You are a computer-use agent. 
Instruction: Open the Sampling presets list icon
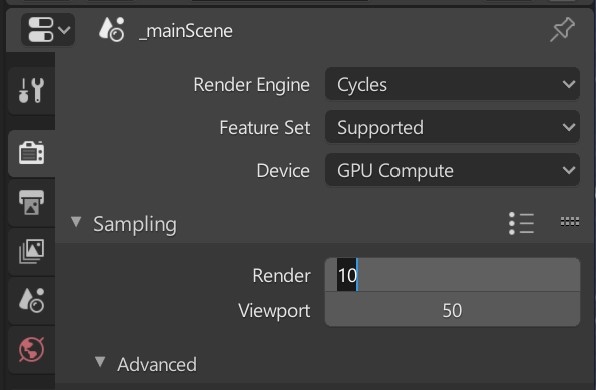pos(522,224)
